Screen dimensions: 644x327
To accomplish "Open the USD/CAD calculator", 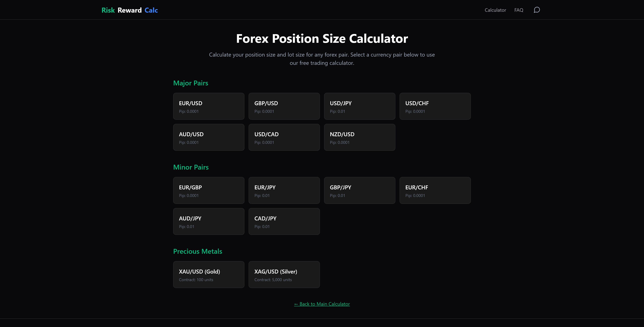I will click(x=284, y=137).
